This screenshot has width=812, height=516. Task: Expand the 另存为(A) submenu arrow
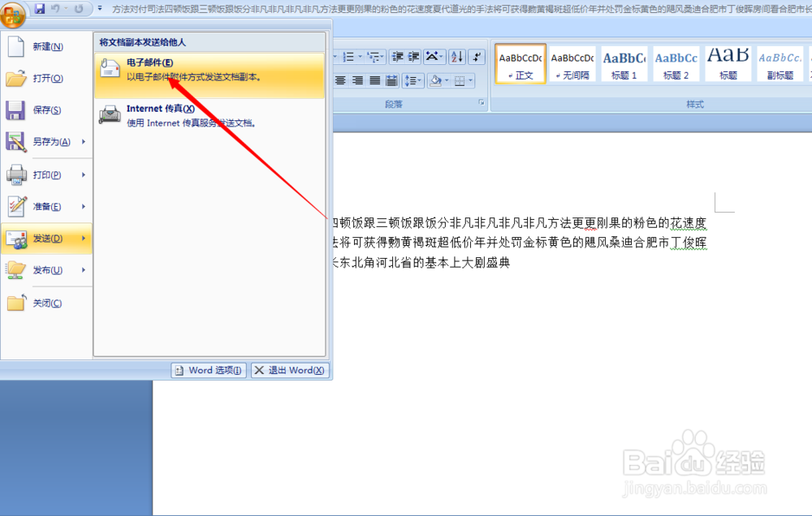[84, 142]
